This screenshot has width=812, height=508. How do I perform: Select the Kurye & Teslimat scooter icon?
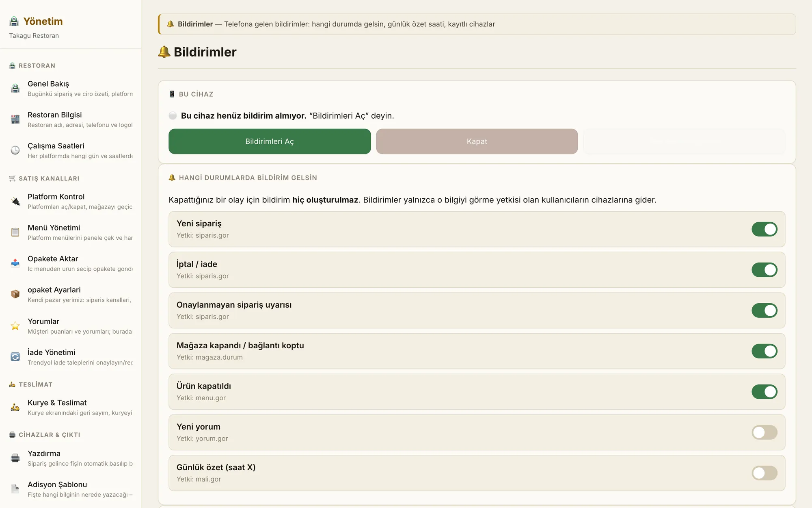coord(15,407)
